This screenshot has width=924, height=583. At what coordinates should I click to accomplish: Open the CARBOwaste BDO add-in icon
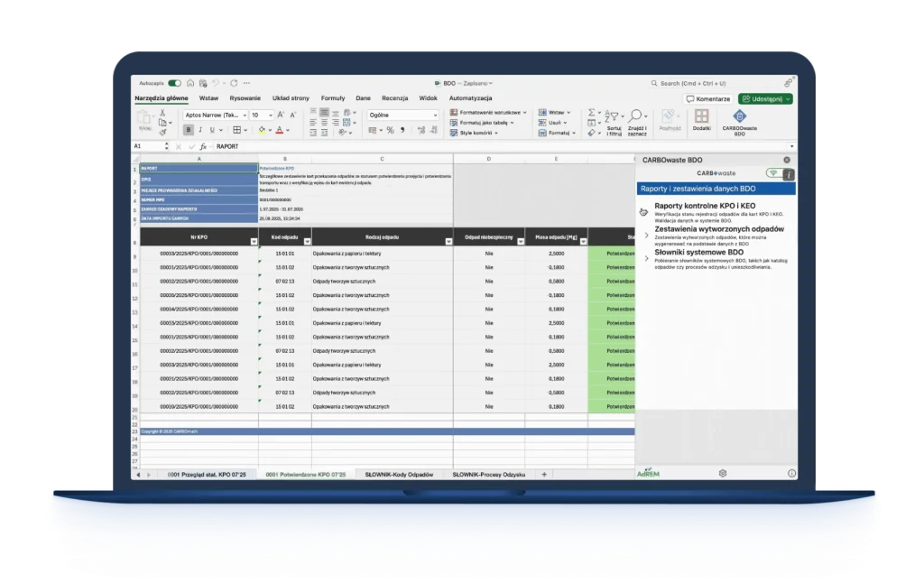pos(739,116)
